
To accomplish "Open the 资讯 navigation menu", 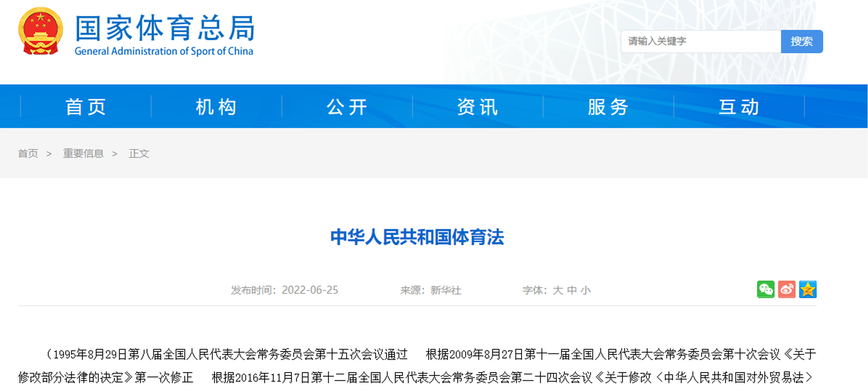I will pyautogui.click(x=477, y=106).
